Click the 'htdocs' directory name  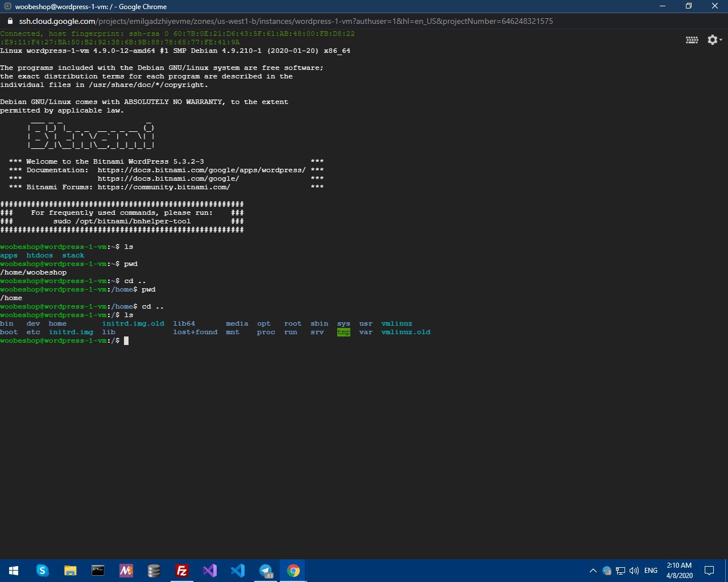pyautogui.click(x=40, y=255)
